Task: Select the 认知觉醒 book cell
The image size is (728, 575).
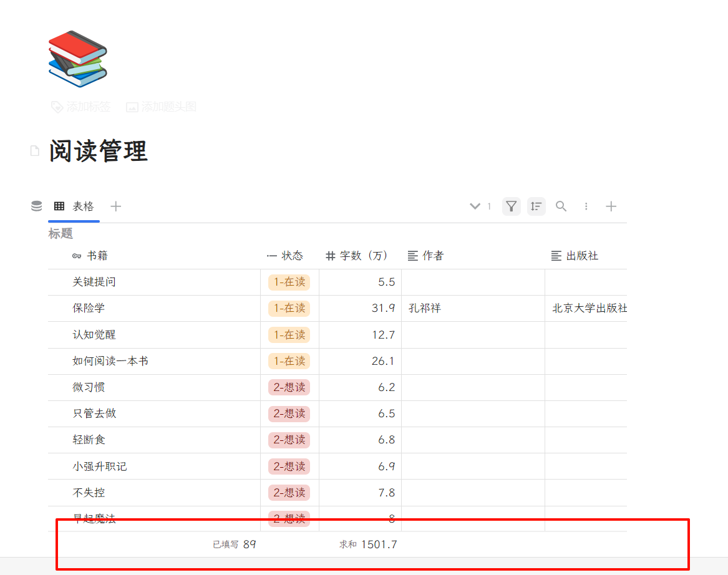Action: click(154, 335)
